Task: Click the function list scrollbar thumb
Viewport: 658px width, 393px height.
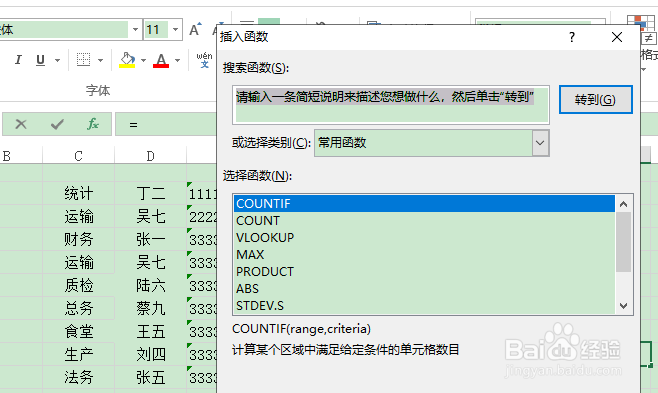Action: 624,242
